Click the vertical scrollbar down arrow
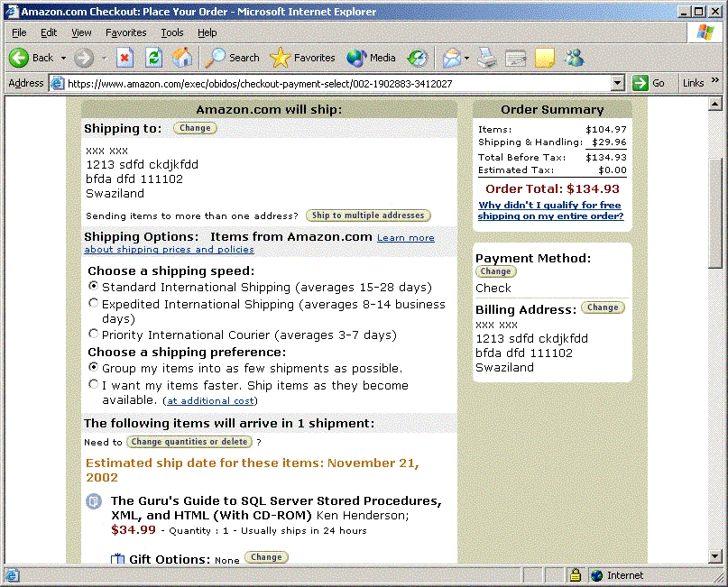The width and height of the screenshot is (728, 587). click(x=715, y=556)
